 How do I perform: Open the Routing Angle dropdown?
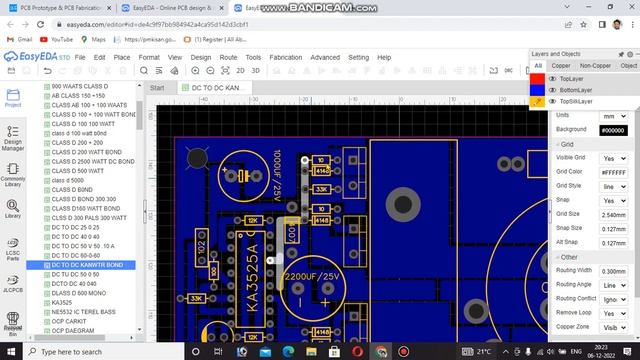click(x=613, y=285)
